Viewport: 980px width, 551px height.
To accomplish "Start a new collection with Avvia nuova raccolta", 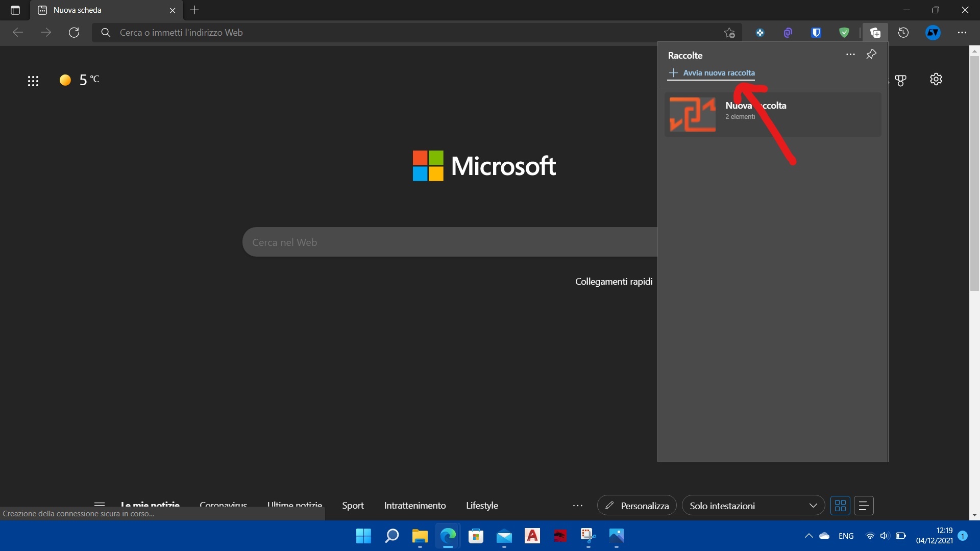I will tap(712, 73).
